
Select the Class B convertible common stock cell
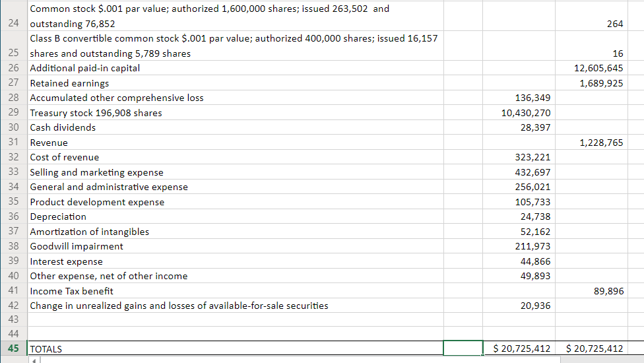(x=236, y=46)
